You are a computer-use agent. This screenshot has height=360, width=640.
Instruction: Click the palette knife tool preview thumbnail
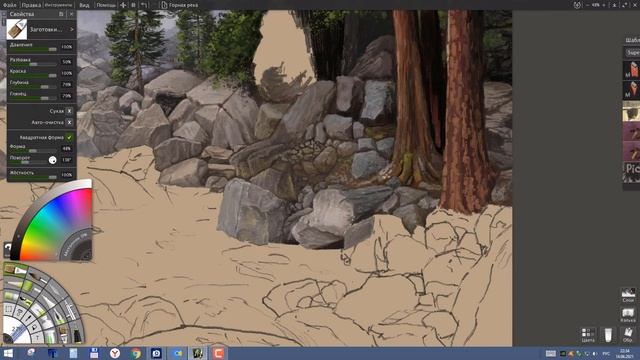click(17, 29)
